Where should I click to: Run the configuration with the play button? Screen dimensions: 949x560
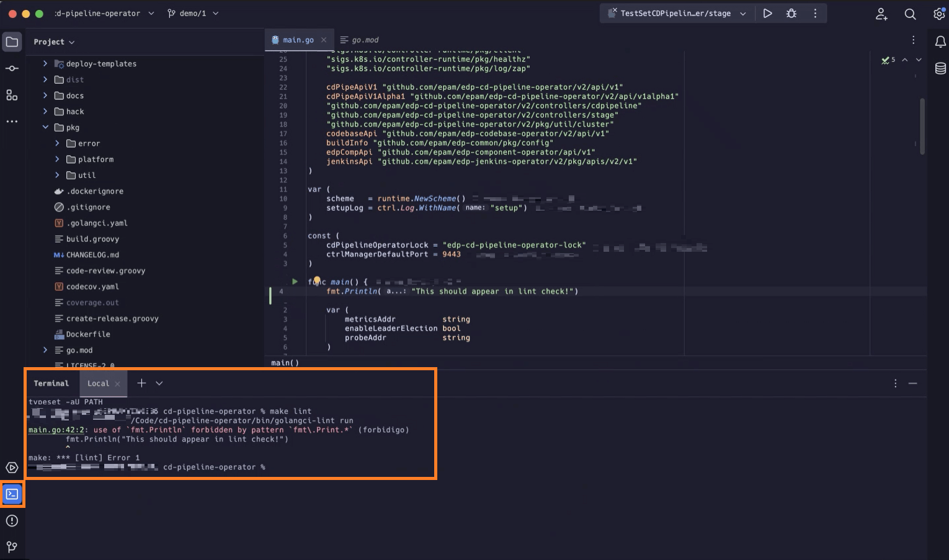pos(767,12)
